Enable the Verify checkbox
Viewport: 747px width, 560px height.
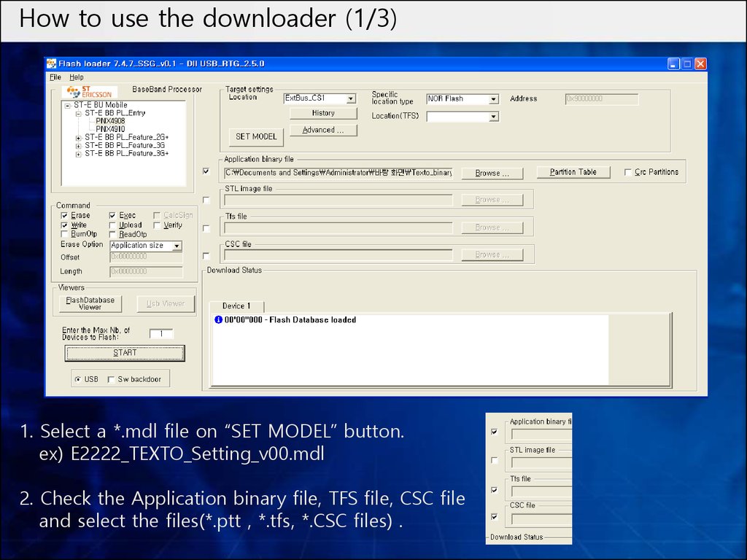[157, 225]
